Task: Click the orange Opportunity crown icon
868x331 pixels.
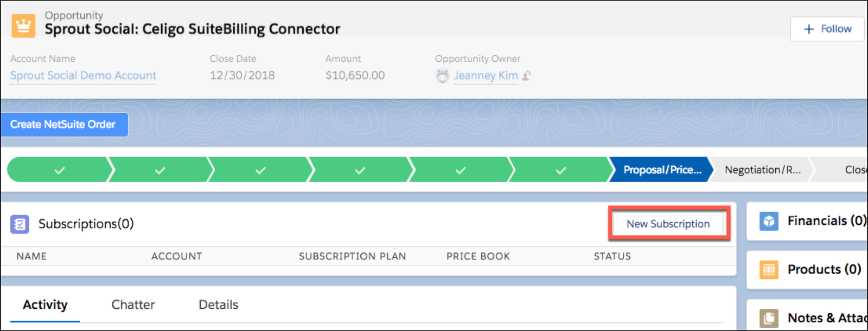Action: [23, 25]
